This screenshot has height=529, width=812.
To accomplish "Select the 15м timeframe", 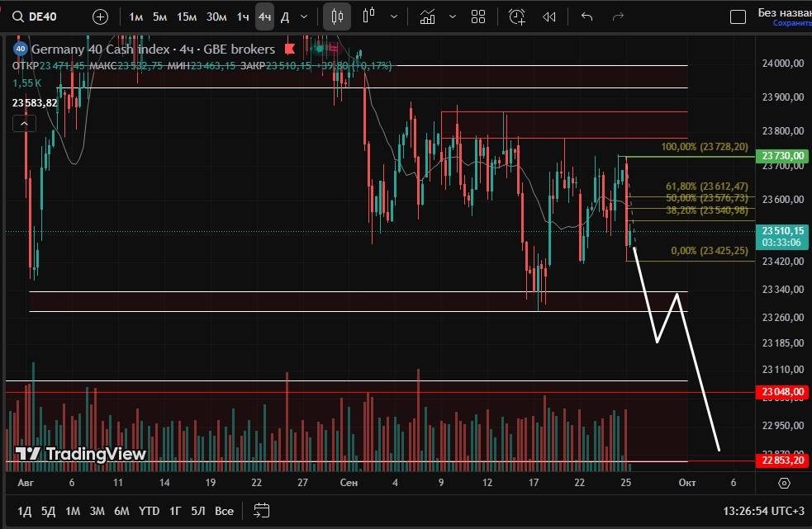I will tap(187, 17).
